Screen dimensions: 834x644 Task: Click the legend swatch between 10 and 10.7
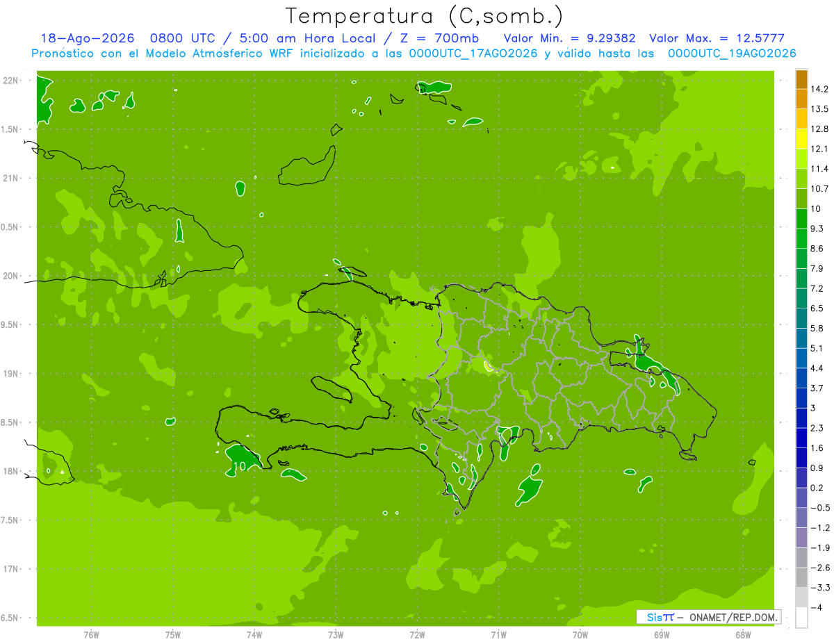click(801, 199)
